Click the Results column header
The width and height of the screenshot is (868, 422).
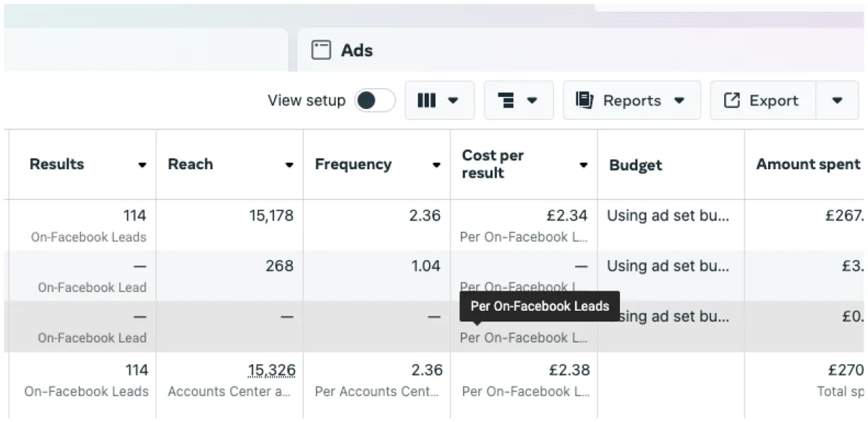57,164
